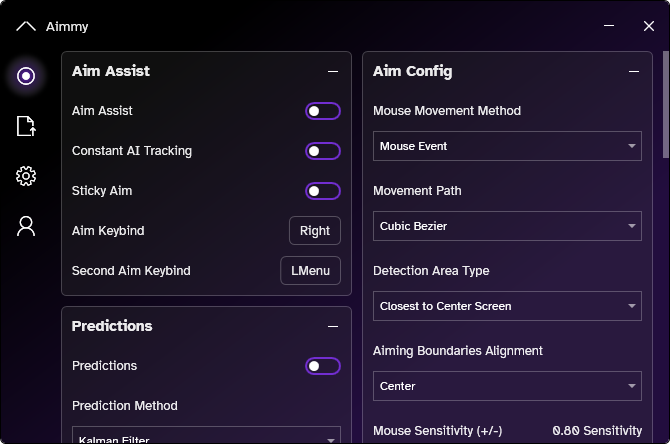Screen dimensions: 670x444
Task: Open the Aim menu target icon in sidebar
Action: click(x=26, y=76)
